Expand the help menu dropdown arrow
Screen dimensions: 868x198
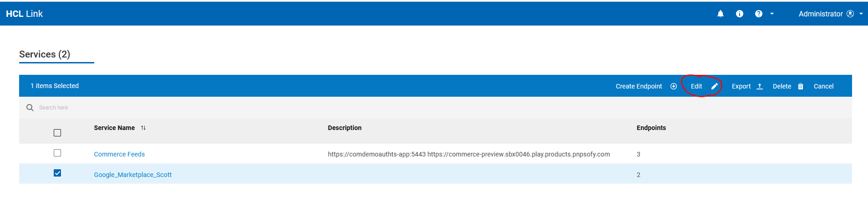click(x=772, y=14)
